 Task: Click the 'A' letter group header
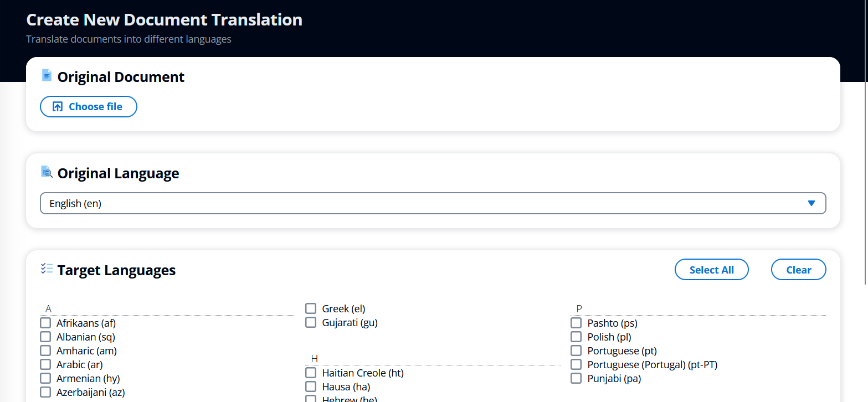click(x=49, y=308)
